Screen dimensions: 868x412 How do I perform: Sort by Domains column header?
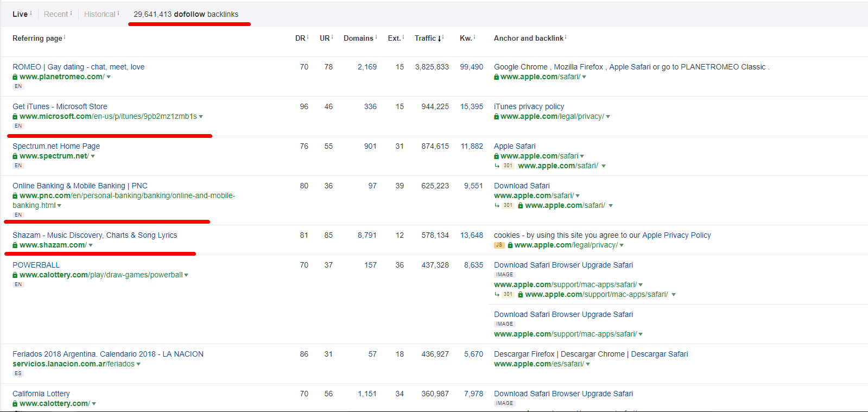pos(358,38)
